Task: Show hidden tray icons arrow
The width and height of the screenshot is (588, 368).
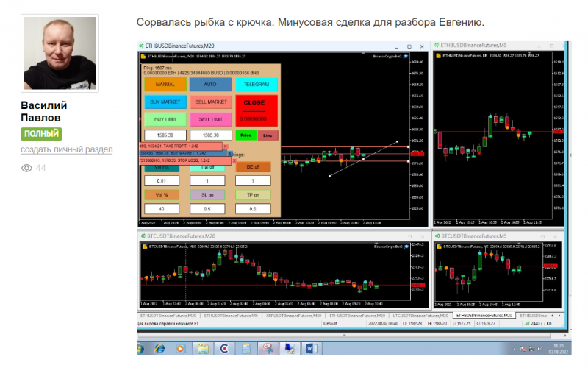Action: pyautogui.click(x=514, y=349)
